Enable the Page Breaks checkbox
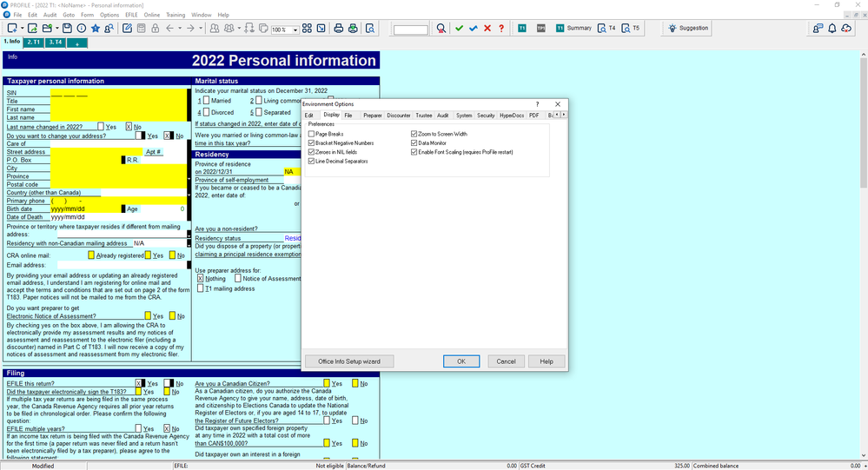Viewport: 868px width, 470px height. click(311, 134)
